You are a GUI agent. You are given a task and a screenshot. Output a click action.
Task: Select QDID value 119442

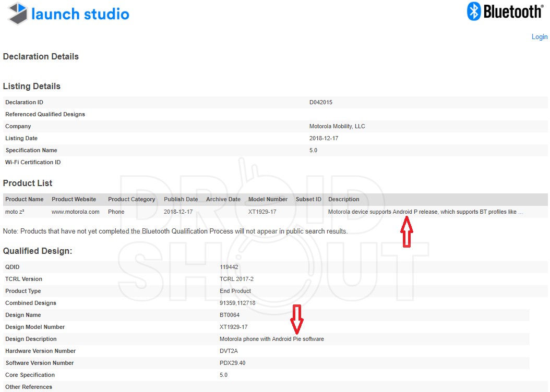pos(229,267)
